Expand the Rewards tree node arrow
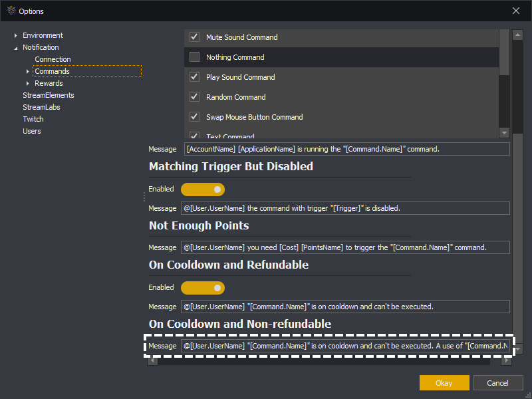The width and height of the screenshot is (532, 399). click(x=28, y=83)
